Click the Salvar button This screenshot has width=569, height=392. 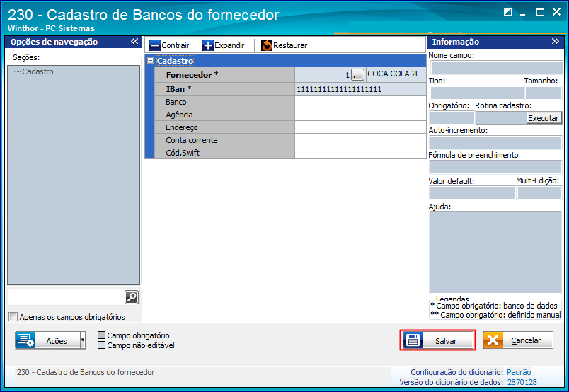tap(437, 340)
